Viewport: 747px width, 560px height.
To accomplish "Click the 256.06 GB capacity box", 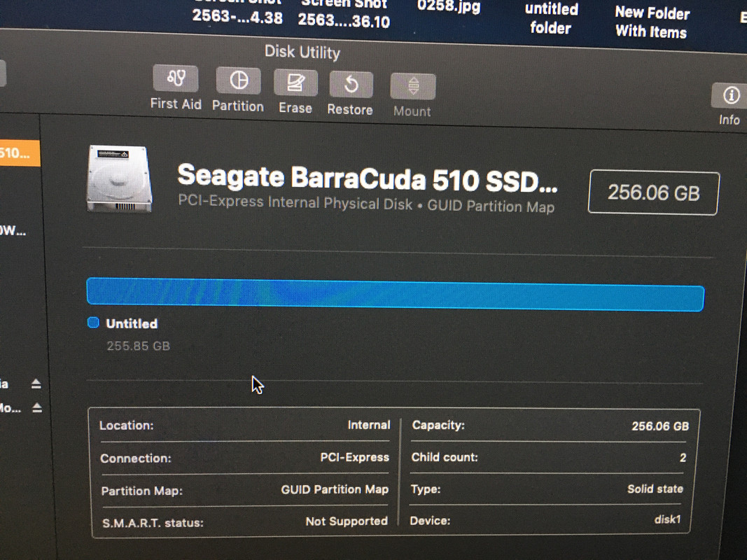I will pos(654,193).
